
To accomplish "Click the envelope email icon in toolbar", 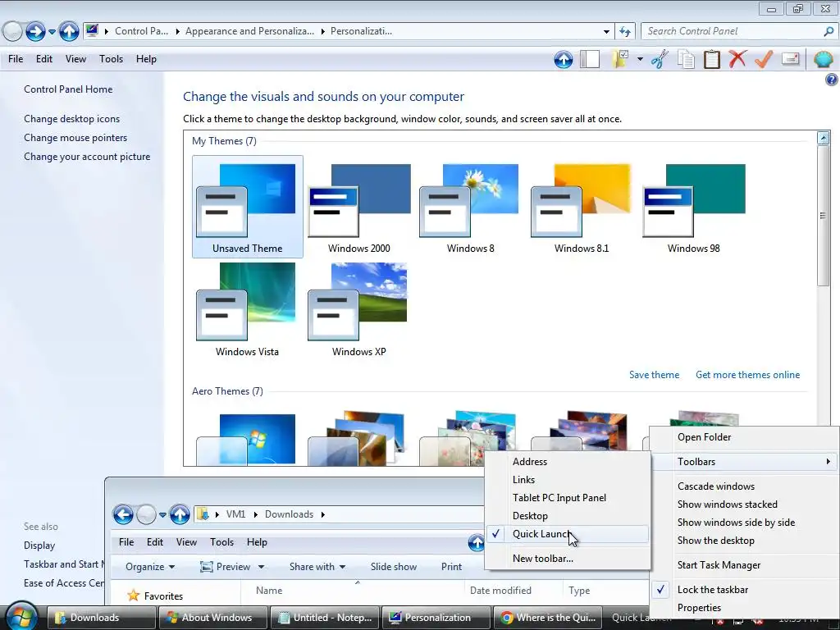I will (791, 58).
